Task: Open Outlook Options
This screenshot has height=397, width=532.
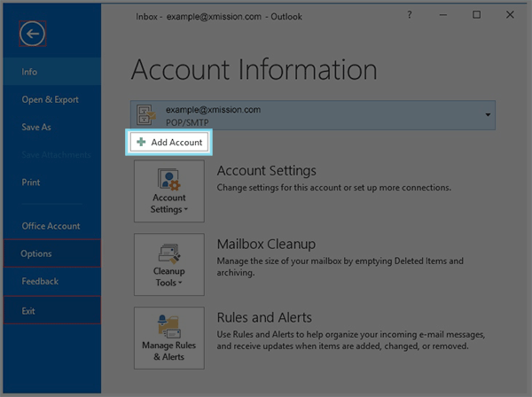Action: pos(52,253)
